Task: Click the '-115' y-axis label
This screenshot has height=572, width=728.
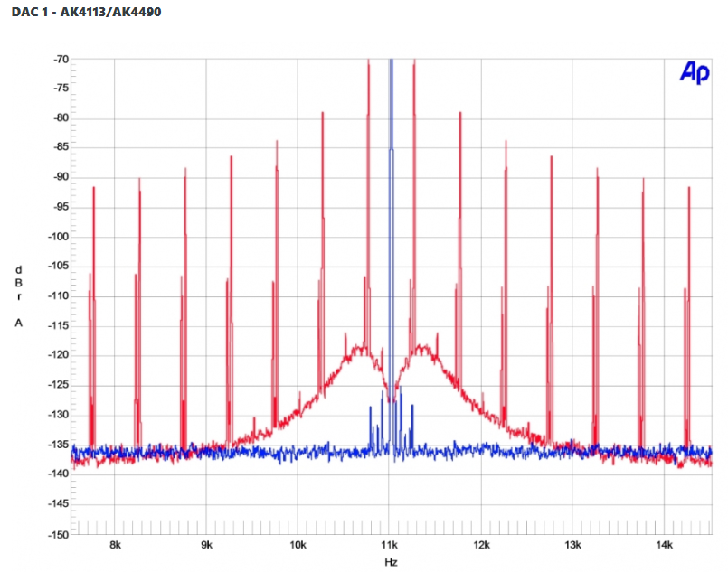Action: coord(59,325)
